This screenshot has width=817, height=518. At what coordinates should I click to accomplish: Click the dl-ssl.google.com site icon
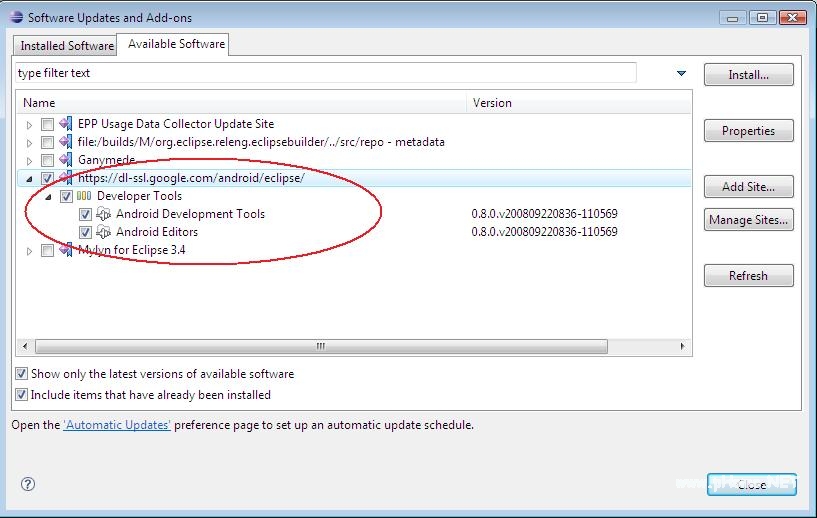(66, 178)
